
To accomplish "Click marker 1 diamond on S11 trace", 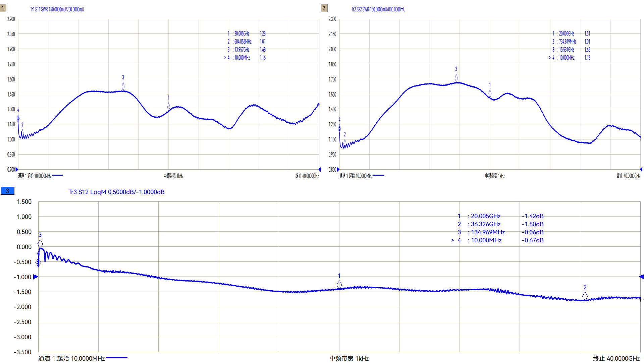I will pyautogui.click(x=168, y=107).
